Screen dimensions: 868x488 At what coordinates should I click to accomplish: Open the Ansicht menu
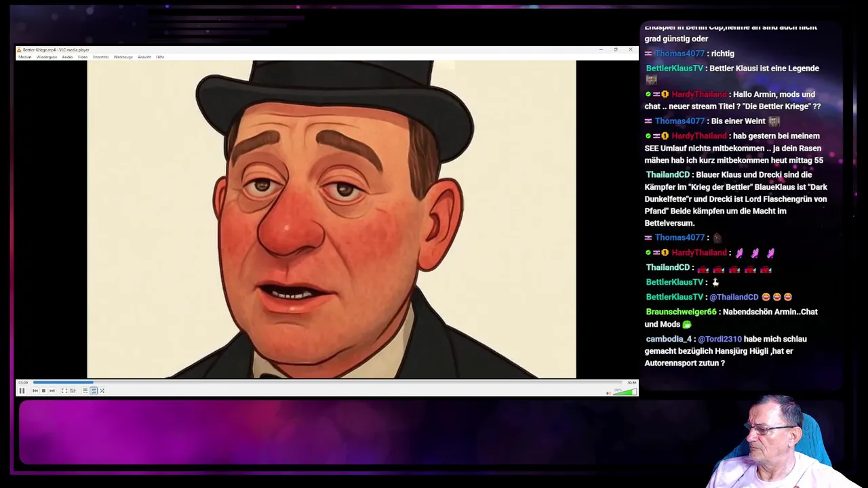[x=144, y=57]
